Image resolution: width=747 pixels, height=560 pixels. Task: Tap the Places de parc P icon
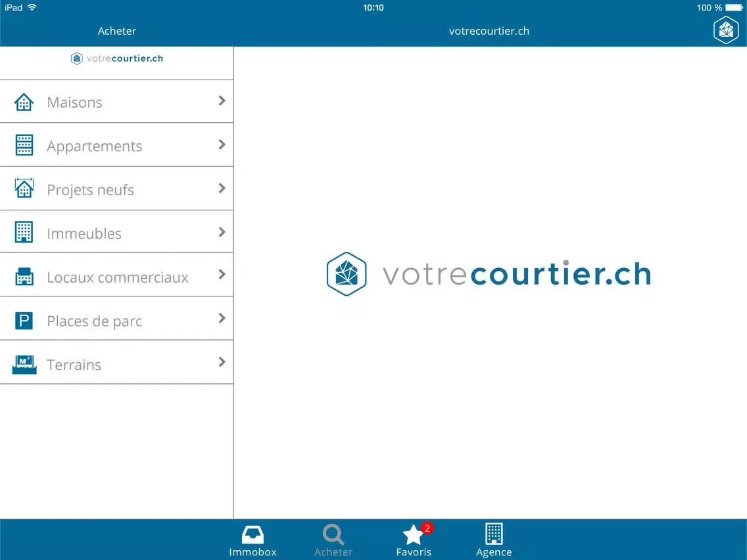coord(24,321)
